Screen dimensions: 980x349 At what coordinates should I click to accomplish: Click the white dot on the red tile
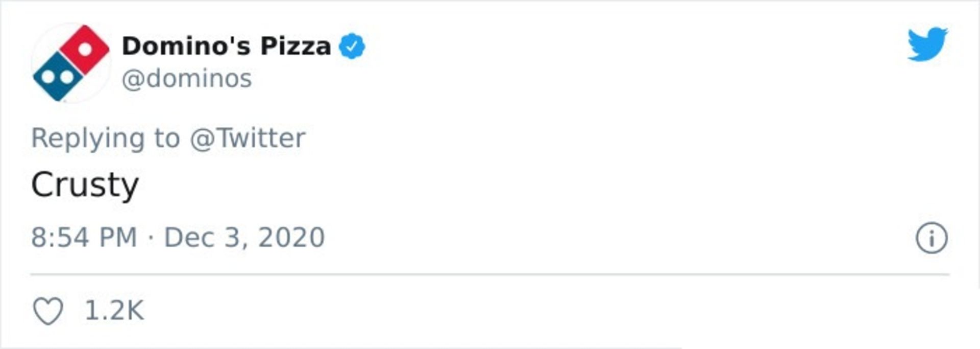pyautogui.click(x=85, y=49)
